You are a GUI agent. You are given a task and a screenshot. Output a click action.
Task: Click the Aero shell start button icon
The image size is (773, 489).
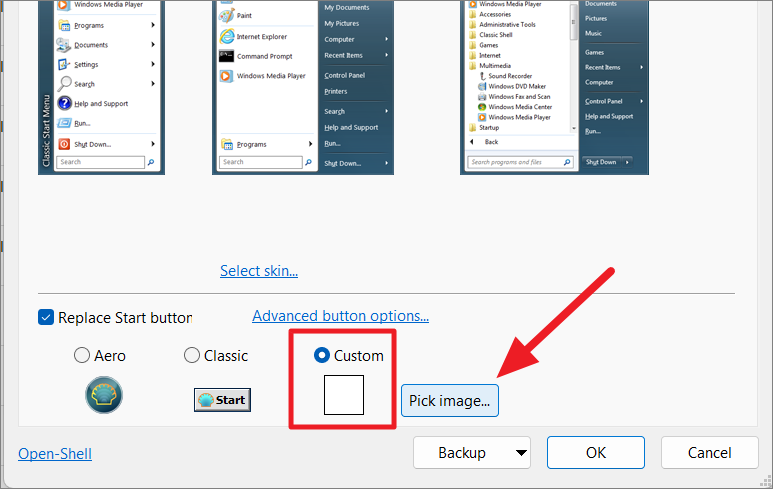104,396
